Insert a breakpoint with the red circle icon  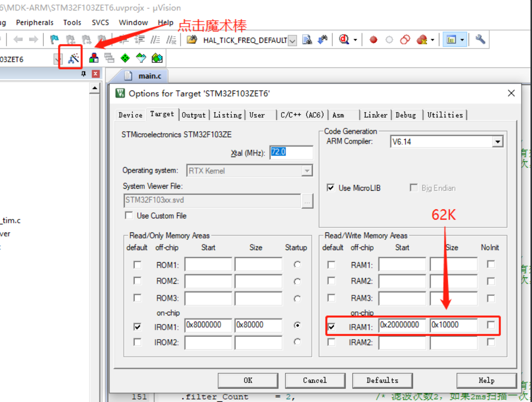[x=374, y=40]
